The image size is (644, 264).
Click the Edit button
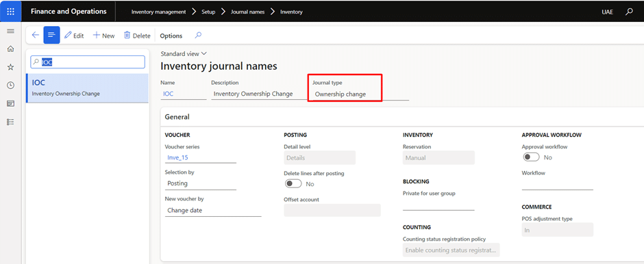[74, 36]
